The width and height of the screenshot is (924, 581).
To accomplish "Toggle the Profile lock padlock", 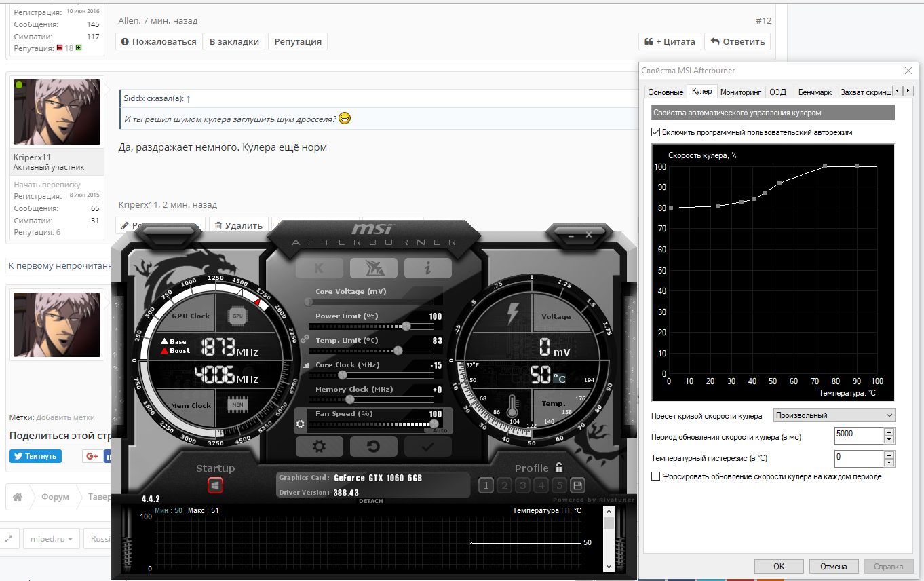I will click(x=559, y=467).
